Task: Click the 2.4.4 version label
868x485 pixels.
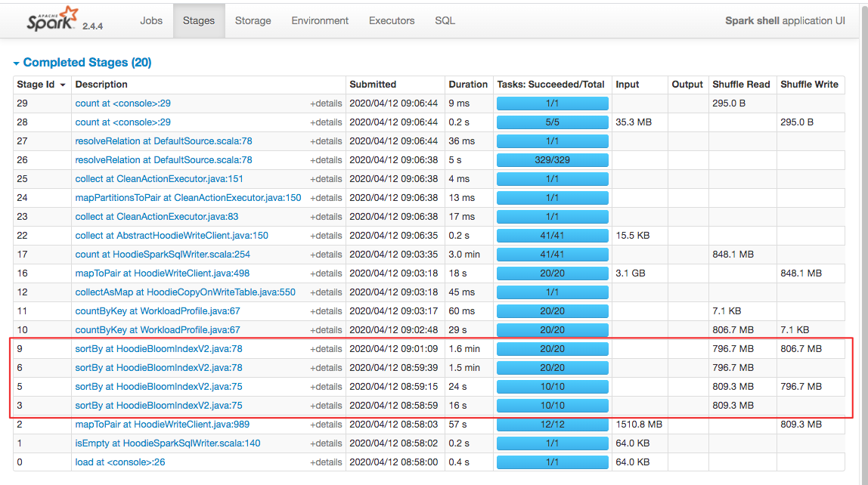Action: [x=92, y=26]
